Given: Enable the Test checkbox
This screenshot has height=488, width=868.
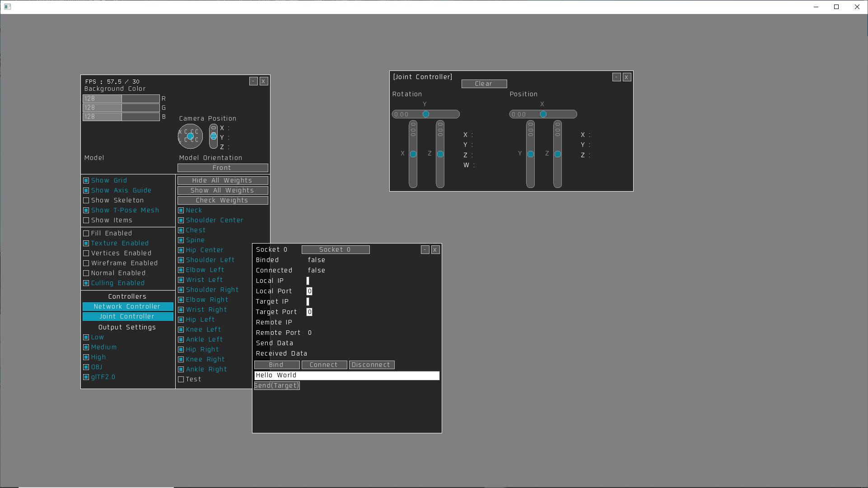Looking at the screenshot, I should point(181,380).
